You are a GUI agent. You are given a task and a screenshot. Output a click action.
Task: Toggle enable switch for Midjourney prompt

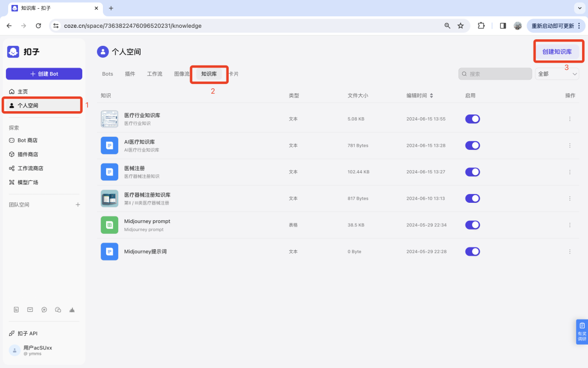(473, 225)
